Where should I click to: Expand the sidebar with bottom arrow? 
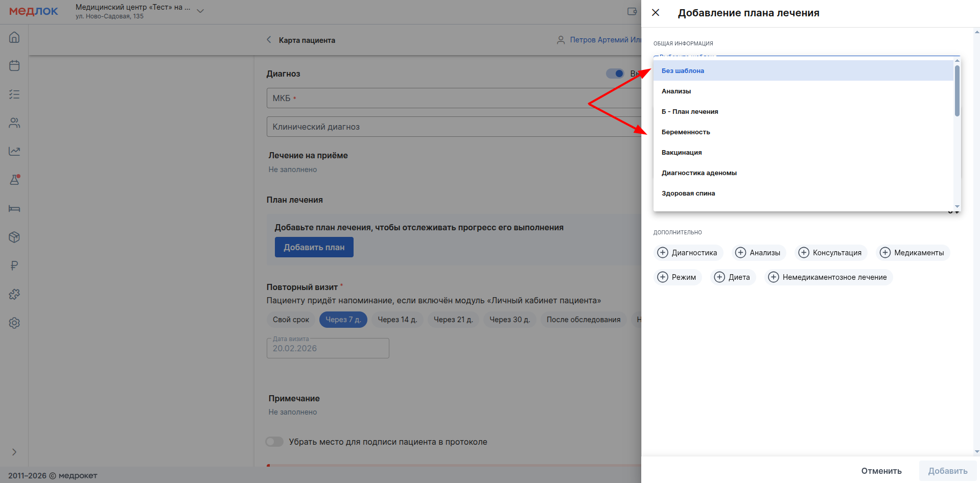pos(14,452)
